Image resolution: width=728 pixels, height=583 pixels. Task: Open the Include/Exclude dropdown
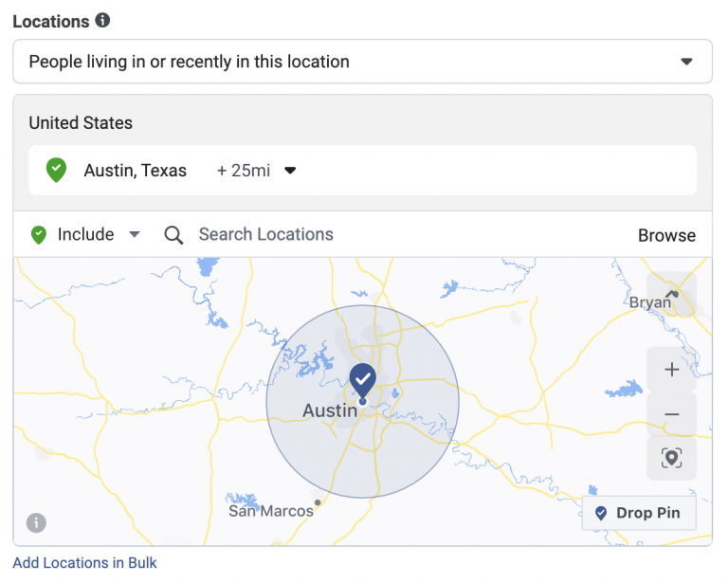pyautogui.click(x=134, y=234)
